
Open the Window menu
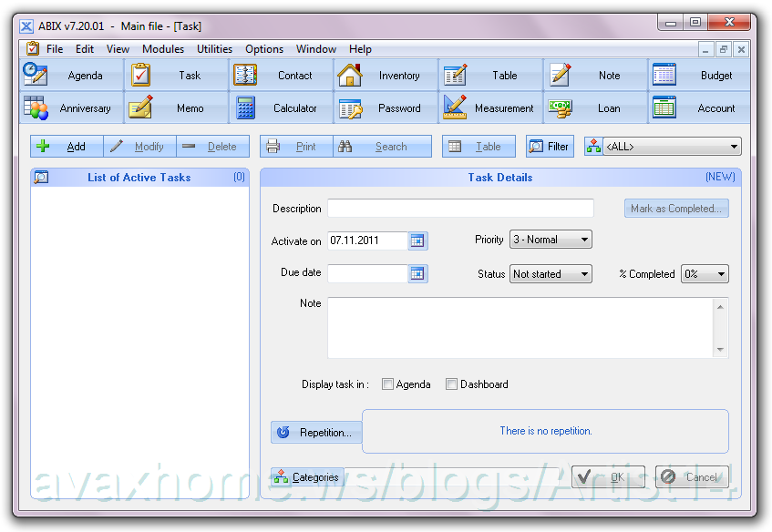coord(316,49)
